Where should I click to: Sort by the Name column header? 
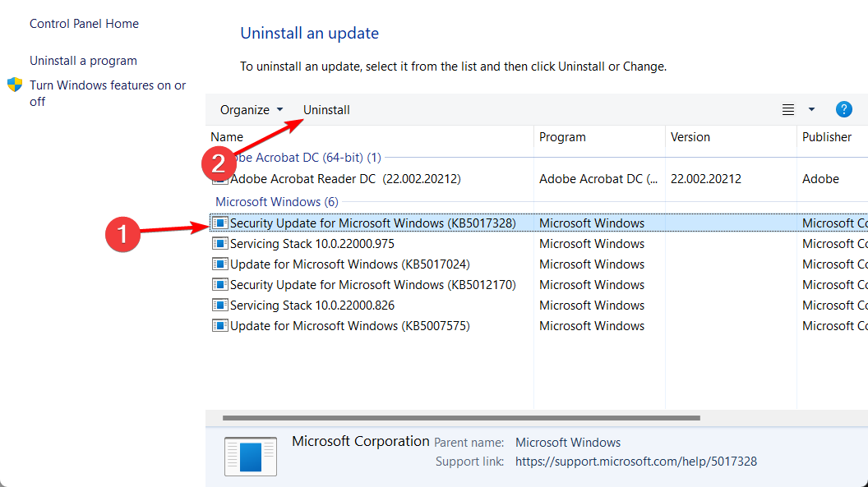227,137
